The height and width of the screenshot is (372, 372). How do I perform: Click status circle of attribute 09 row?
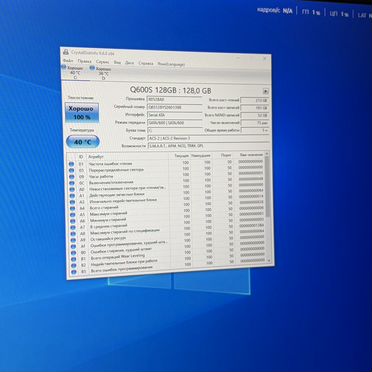click(71, 177)
